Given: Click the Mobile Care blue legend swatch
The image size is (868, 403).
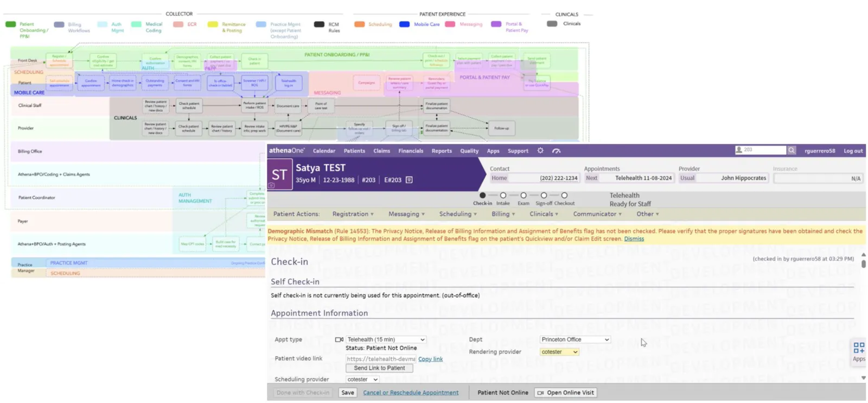Looking at the screenshot, I should pos(404,24).
